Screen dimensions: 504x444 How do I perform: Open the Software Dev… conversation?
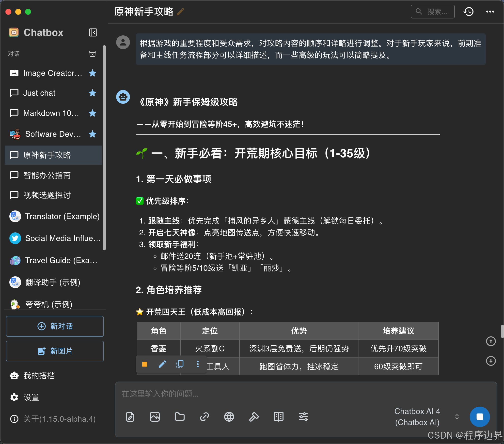pyautogui.click(x=53, y=134)
